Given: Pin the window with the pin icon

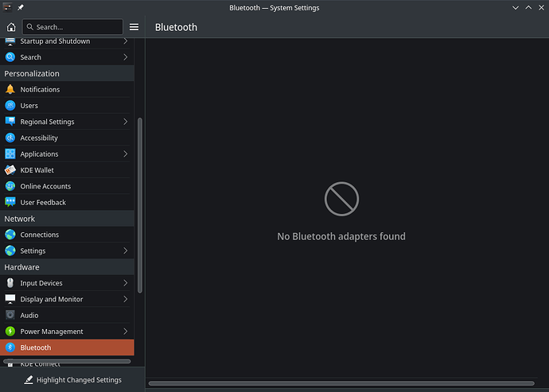Looking at the screenshot, I should 21,7.
